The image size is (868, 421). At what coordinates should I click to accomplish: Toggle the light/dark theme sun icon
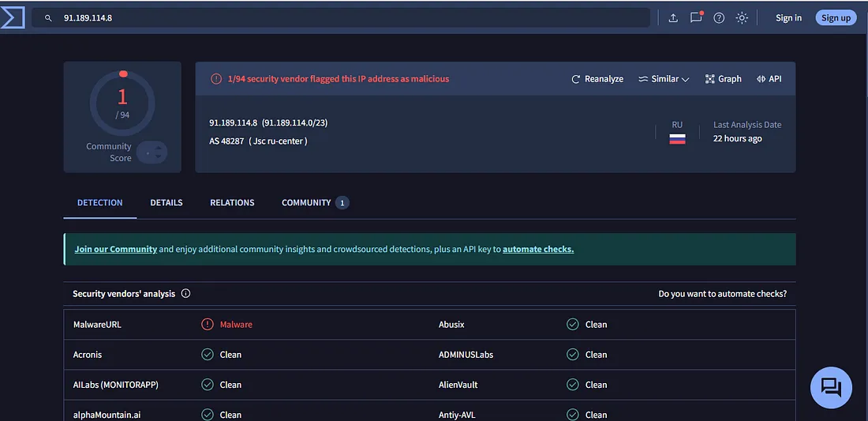(x=742, y=17)
